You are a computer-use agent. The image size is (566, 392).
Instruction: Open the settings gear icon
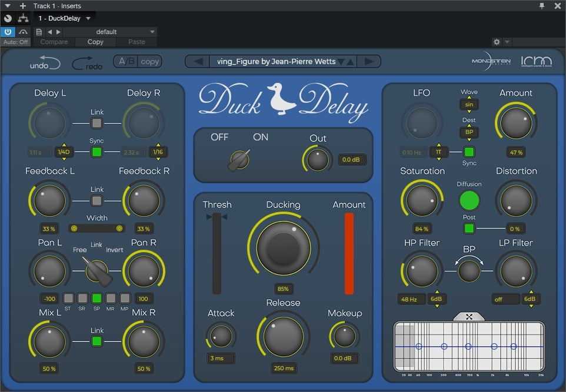tap(497, 42)
